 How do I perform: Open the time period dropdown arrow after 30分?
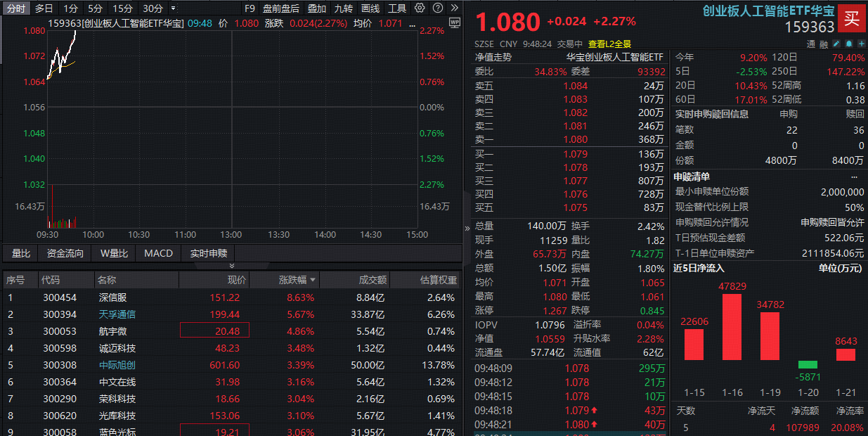pyautogui.click(x=174, y=8)
